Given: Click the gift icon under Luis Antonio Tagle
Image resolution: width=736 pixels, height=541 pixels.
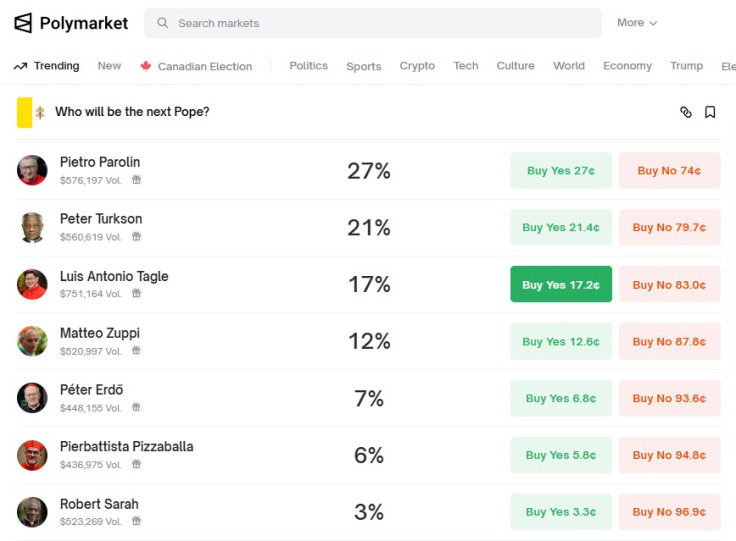Looking at the screenshot, I should click(x=136, y=293).
